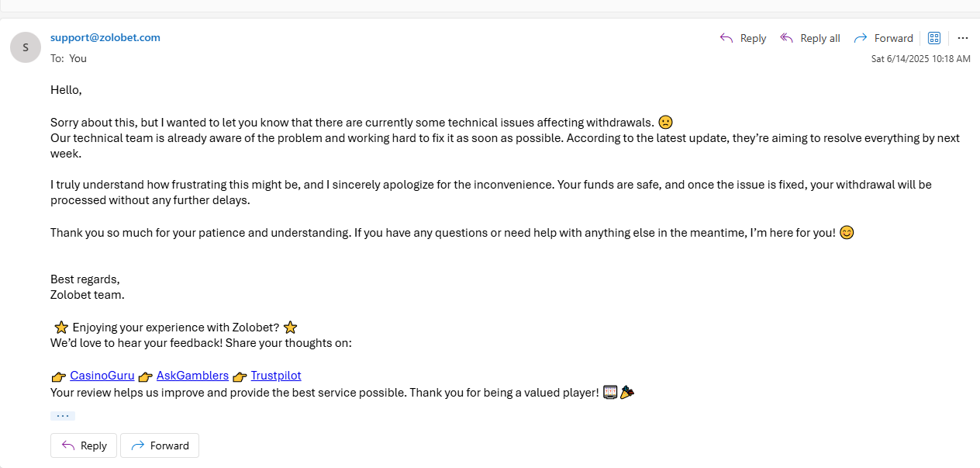Follow the AskGamblers link

tap(192, 376)
